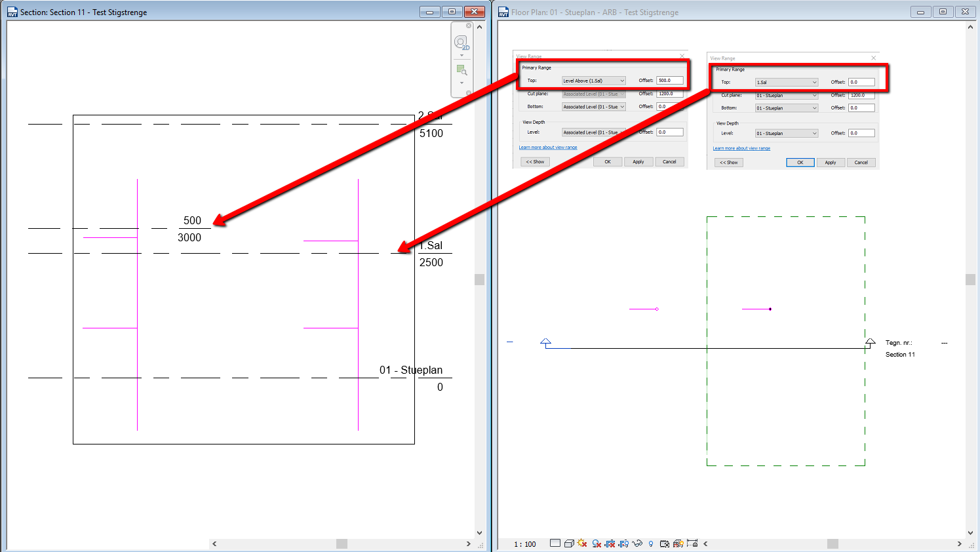Open the Floor Plan 01 - Stueplan window title bar
The image size is (980, 552).
click(x=590, y=11)
